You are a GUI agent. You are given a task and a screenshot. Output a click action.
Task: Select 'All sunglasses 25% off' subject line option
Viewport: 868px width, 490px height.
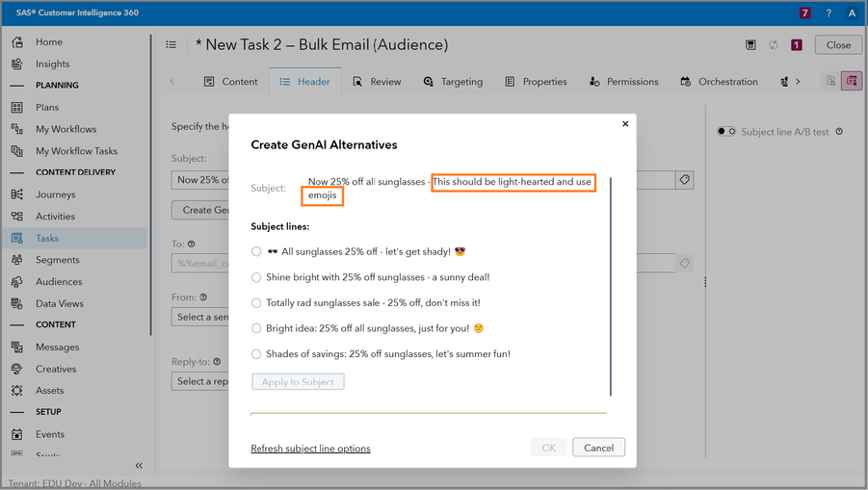click(x=256, y=252)
